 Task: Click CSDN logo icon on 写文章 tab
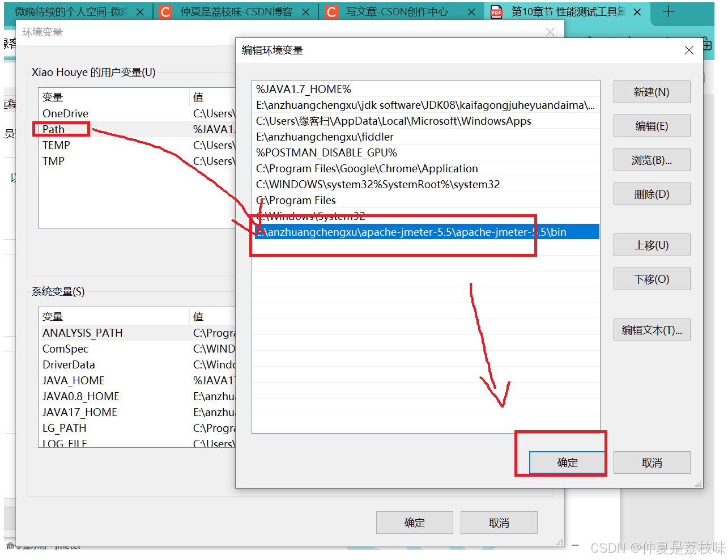tap(331, 12)
